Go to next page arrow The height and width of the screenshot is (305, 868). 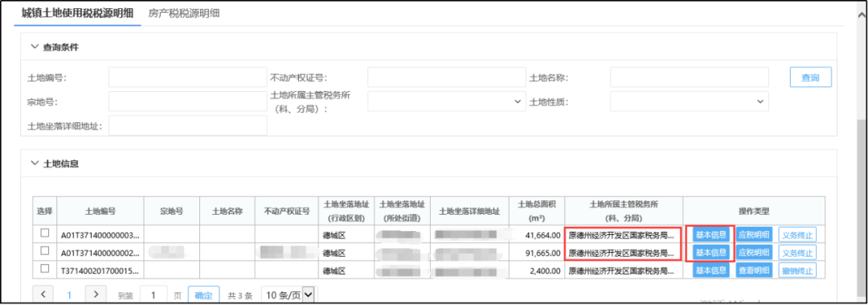pos(96,295)
